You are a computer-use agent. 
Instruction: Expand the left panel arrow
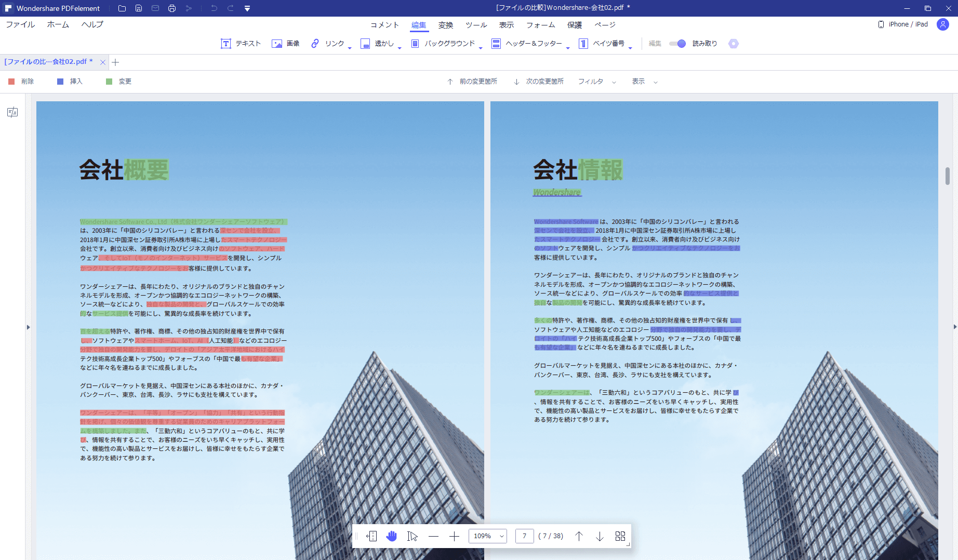click(x=28, y=327)
